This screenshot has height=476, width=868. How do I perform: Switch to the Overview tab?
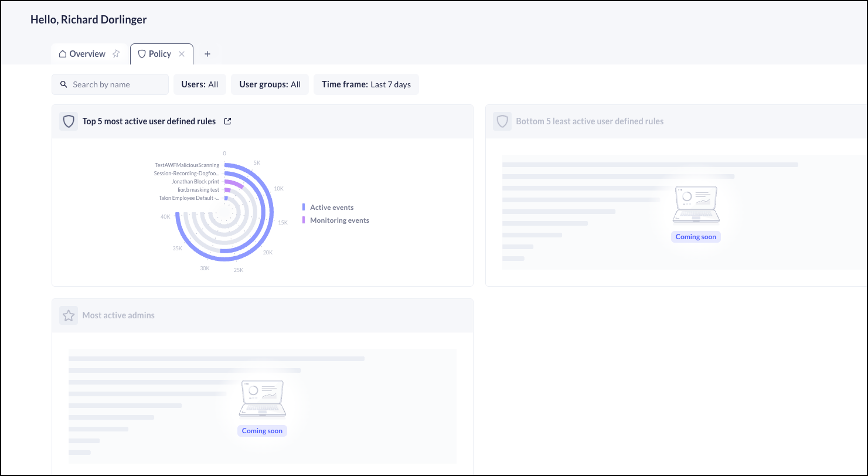[87, 54]
